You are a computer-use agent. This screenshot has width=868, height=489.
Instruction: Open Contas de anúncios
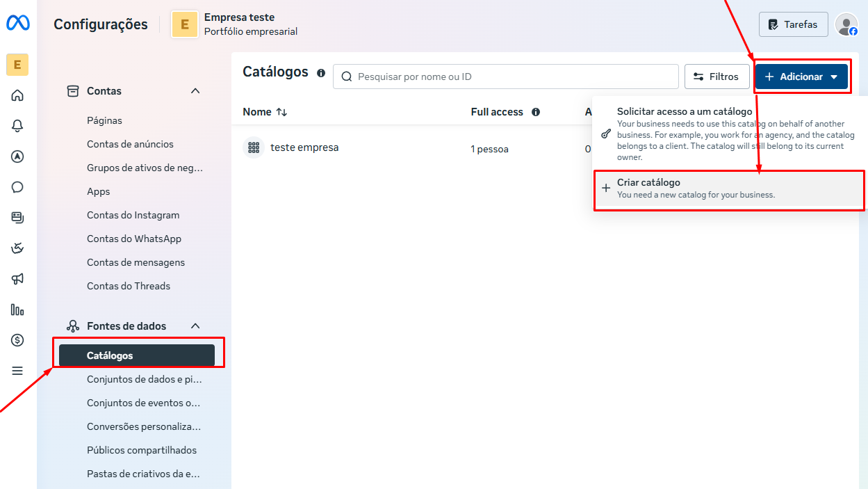click(x=130, y=144)
